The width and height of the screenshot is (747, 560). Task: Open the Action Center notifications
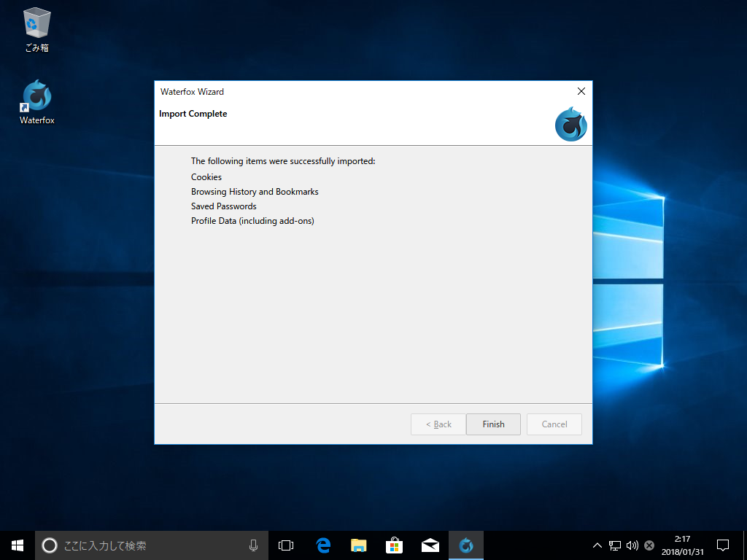coord(723,545)
